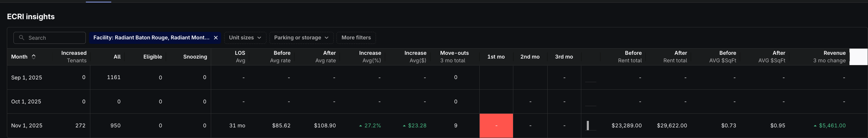
Task: Click the green Revenue change up arrow
Action: 815,126
